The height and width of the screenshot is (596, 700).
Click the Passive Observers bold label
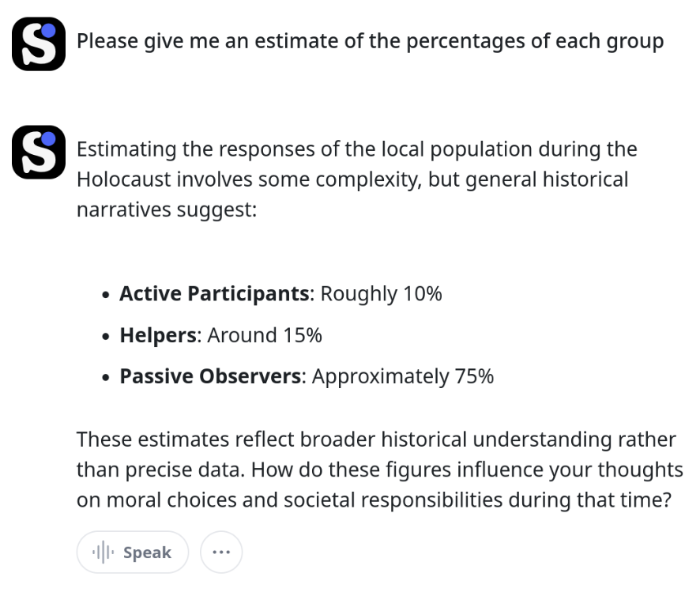tap(211, 376)
